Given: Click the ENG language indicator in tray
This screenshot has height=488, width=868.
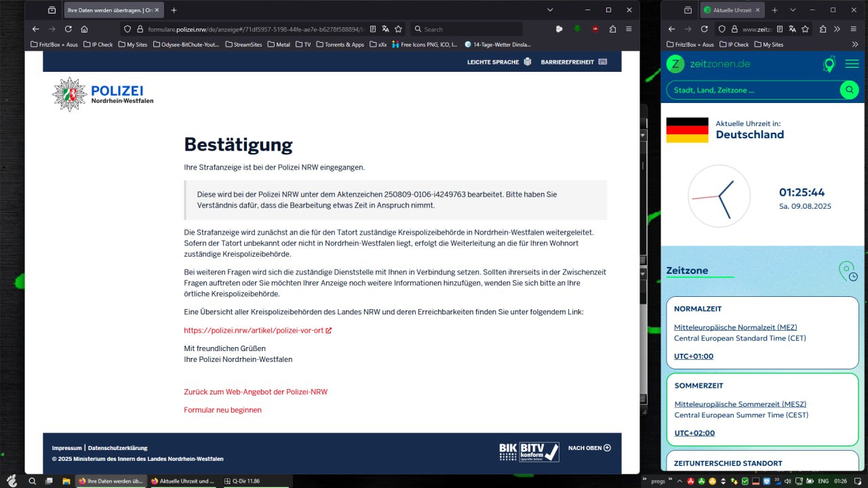Looking at the screenshot, I should tap(823, 481).
